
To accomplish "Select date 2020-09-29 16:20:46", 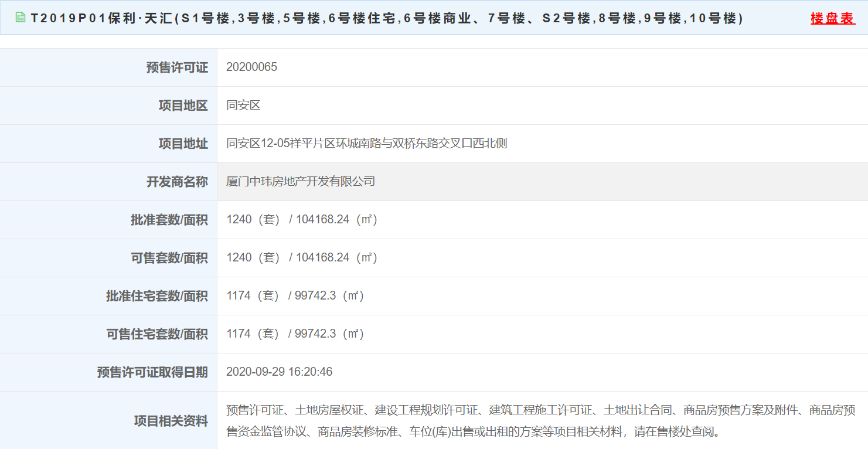I will (x=279, y=372).
